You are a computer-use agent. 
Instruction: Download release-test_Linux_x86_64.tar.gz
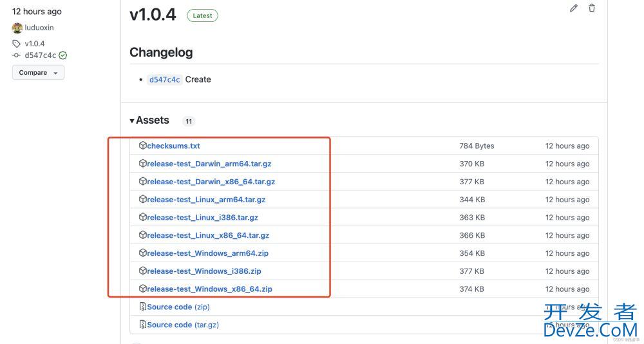coord(208,236)
